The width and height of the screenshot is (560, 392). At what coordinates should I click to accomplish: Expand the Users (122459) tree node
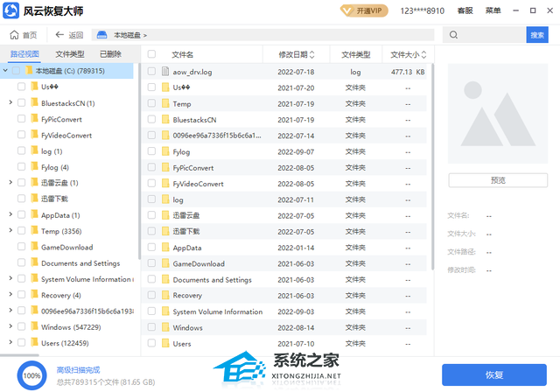tap(10, 342)
